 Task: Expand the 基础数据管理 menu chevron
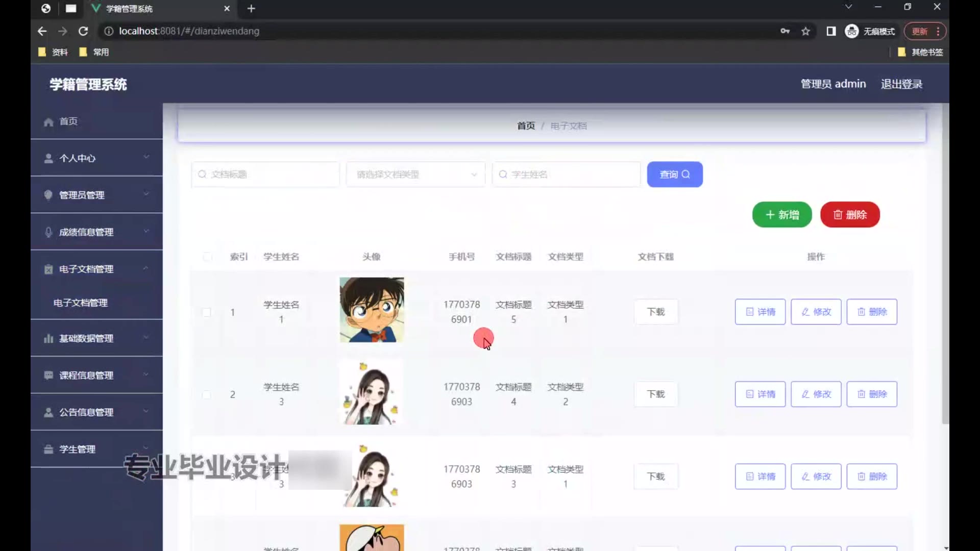click(x=146, y=337)
